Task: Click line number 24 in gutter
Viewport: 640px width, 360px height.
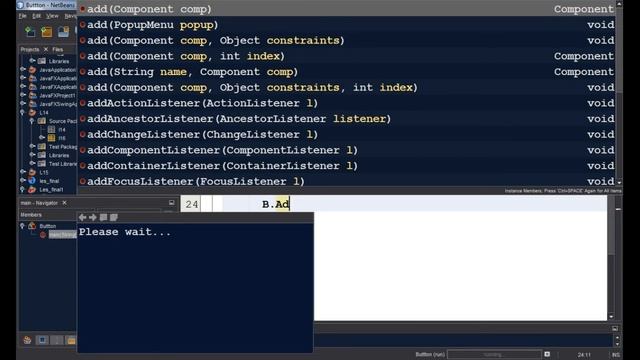Action: pos(192,204)
